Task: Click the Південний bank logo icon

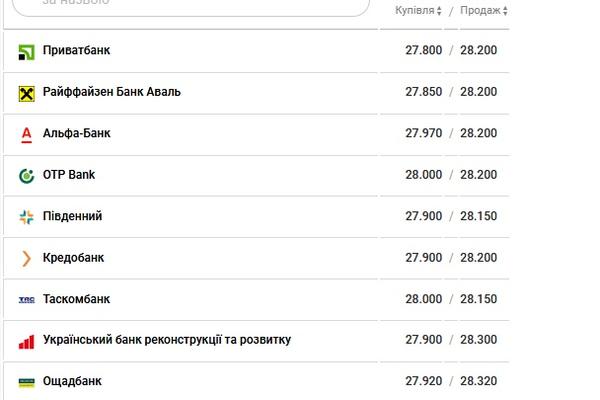Action: [x=26, y=217]
